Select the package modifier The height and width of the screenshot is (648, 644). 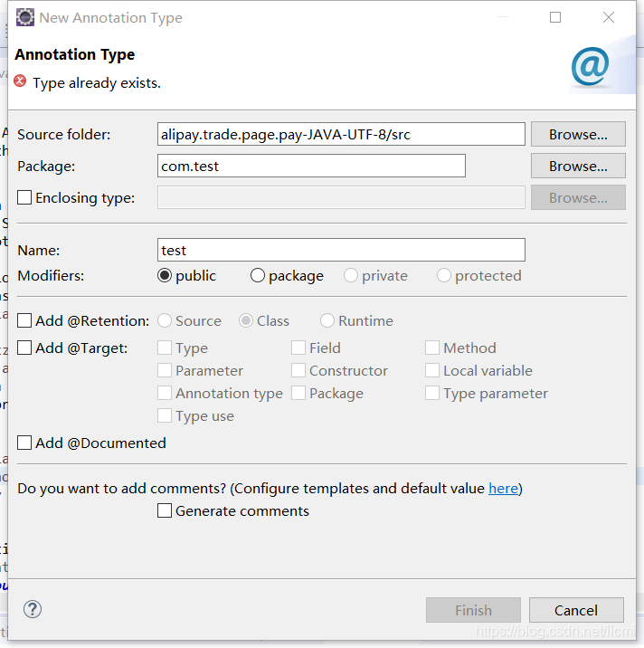point(258,275)
